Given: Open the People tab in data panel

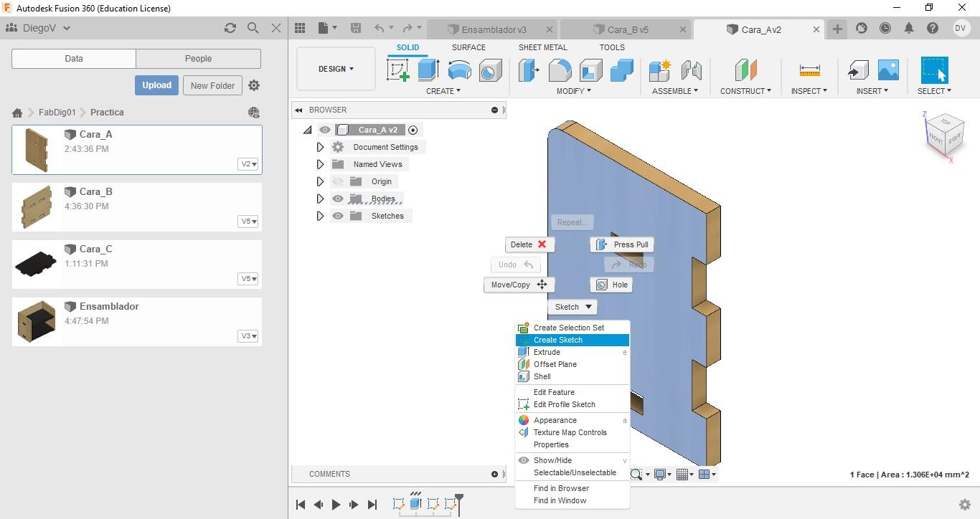Looking at the screenshot, I should [198, 59].
